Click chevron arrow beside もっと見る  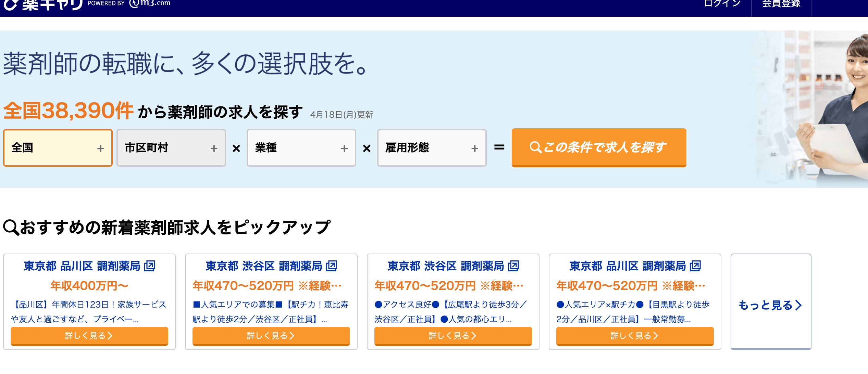click(798, 305)
